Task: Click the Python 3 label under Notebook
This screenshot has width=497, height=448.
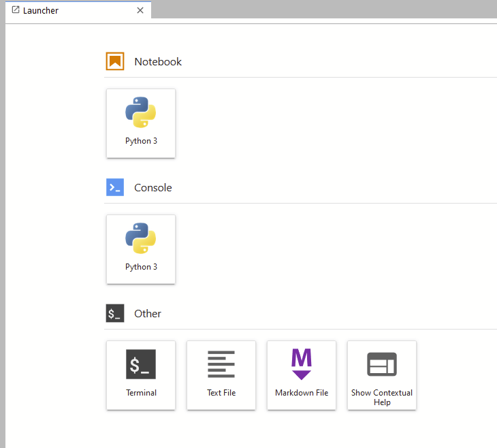Action: tap(141, 141)
